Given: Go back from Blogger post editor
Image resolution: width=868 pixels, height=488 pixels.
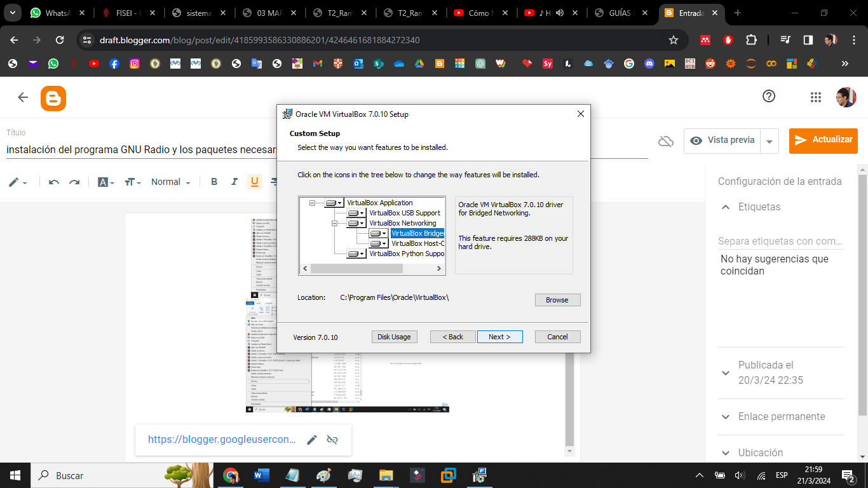Looking at the screenshot, I should [x=23, y=97].
